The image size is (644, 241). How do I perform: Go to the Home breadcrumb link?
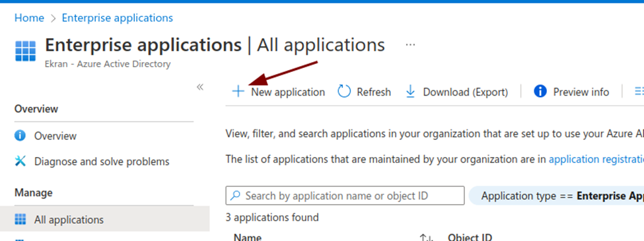(29, 18)
